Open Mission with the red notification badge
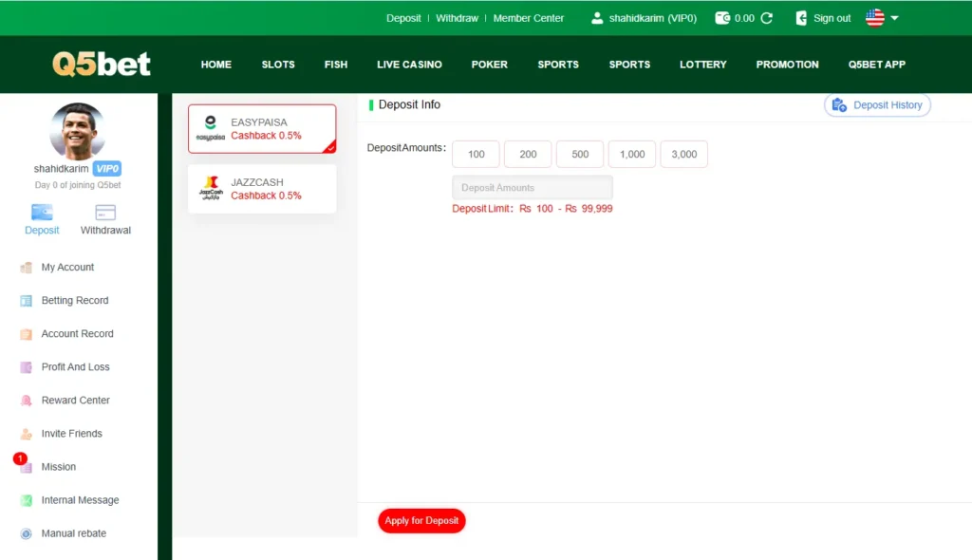Screen dimensions: 972x560 click(x=26, y=466)
